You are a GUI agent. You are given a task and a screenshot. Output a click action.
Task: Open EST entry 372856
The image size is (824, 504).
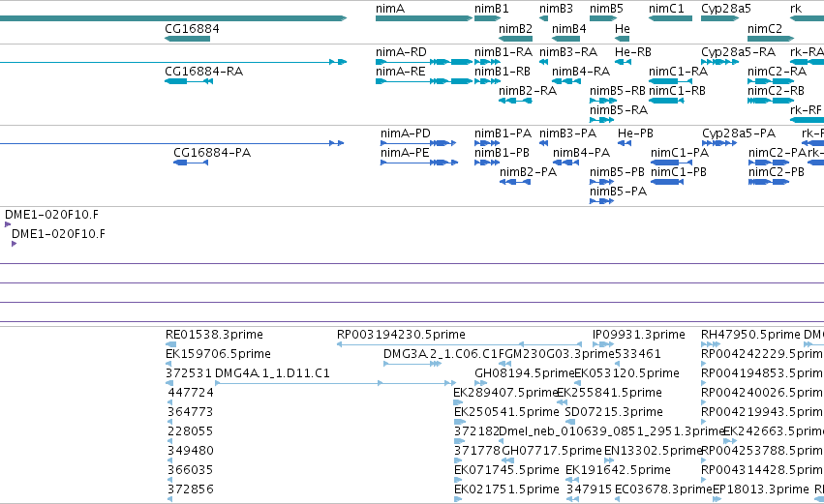click(190, 489)
